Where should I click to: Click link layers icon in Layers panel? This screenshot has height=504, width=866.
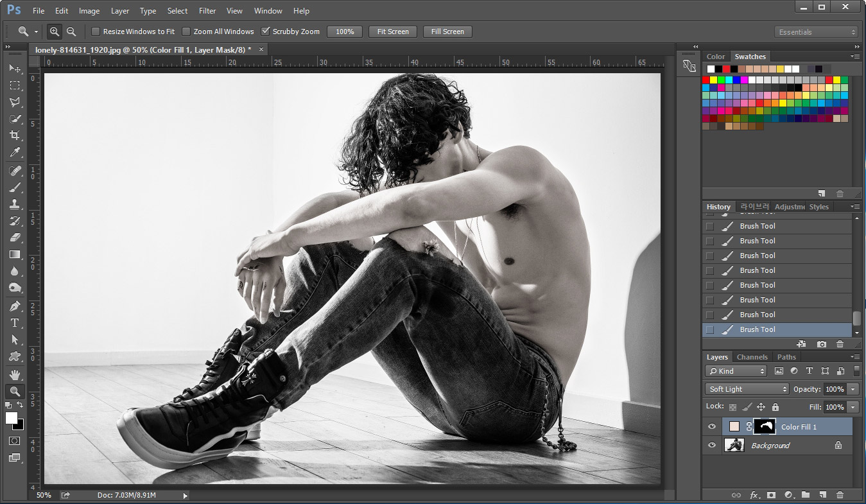[736, 495]
